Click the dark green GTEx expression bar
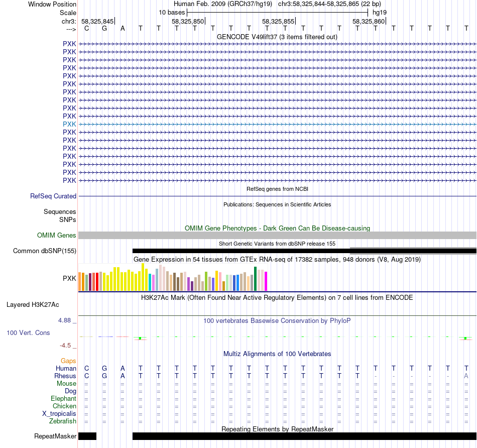This screenshot has width=477, height=448. (256, 279)
